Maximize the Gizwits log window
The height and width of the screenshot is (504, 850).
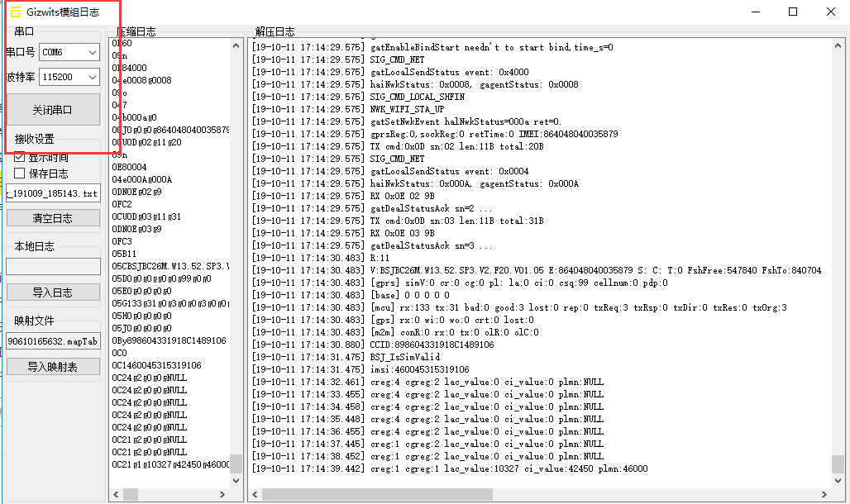pyautogui.click(x=793, y=12)
